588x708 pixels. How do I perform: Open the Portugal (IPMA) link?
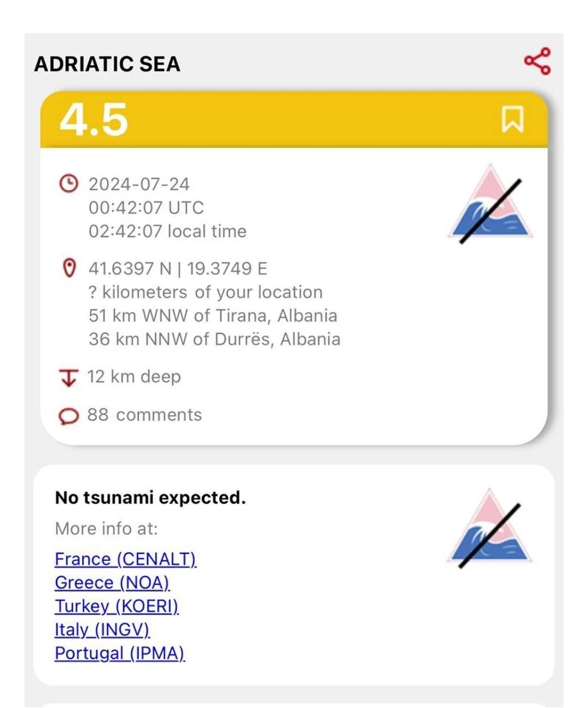[120, 652]
